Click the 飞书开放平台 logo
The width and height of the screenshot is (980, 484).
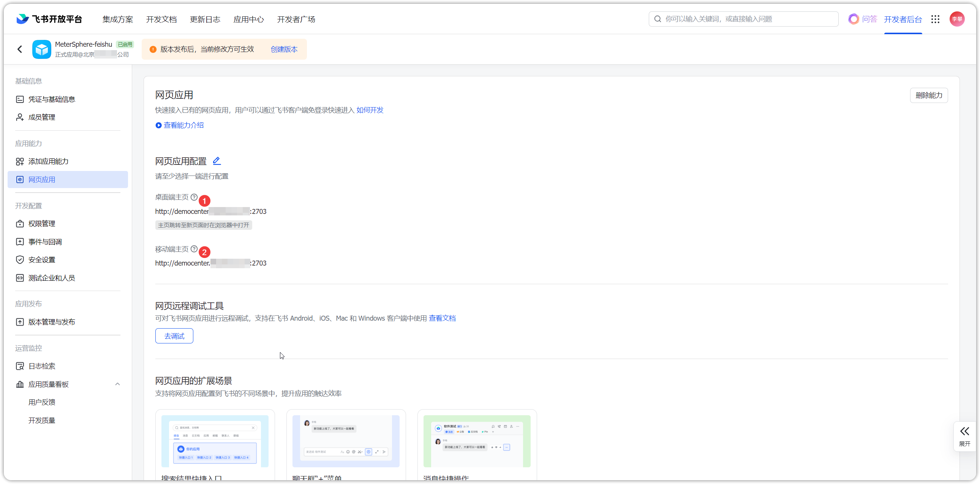(49, 19)
